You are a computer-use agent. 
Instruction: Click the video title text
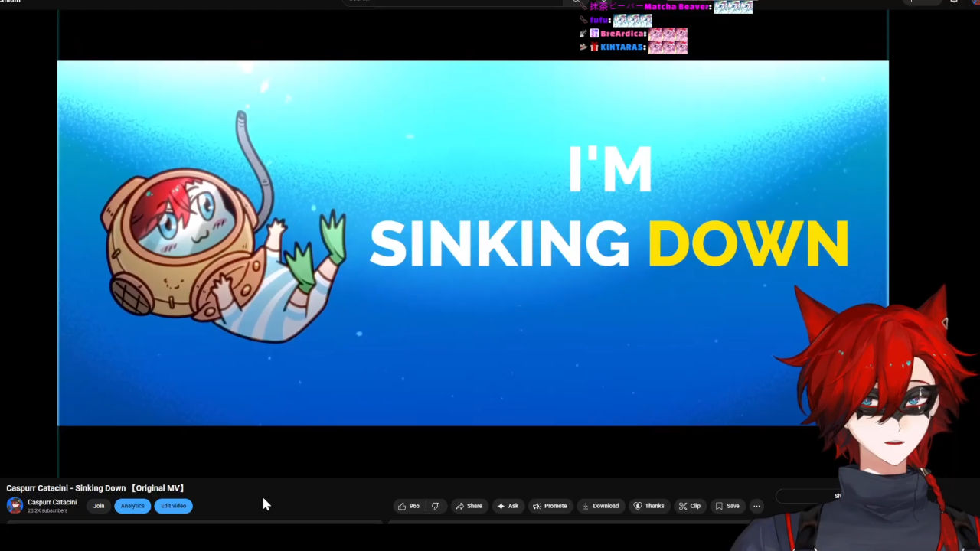click(95, 488)
